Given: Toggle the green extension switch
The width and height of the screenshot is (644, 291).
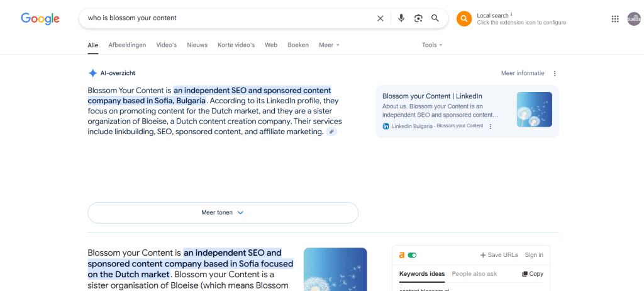Looking at the screenshot, I should tap(412, 255).
